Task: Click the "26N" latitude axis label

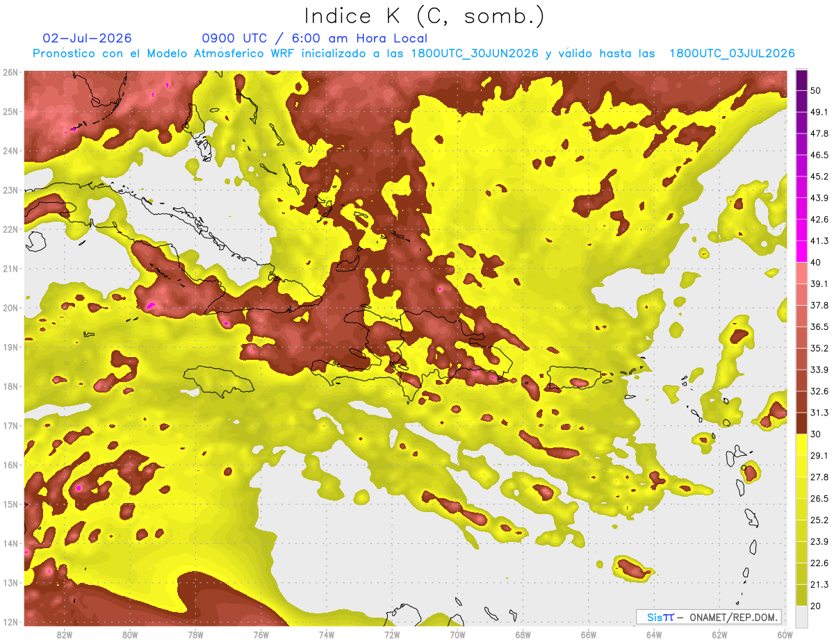Action: [x=10, y=72]
